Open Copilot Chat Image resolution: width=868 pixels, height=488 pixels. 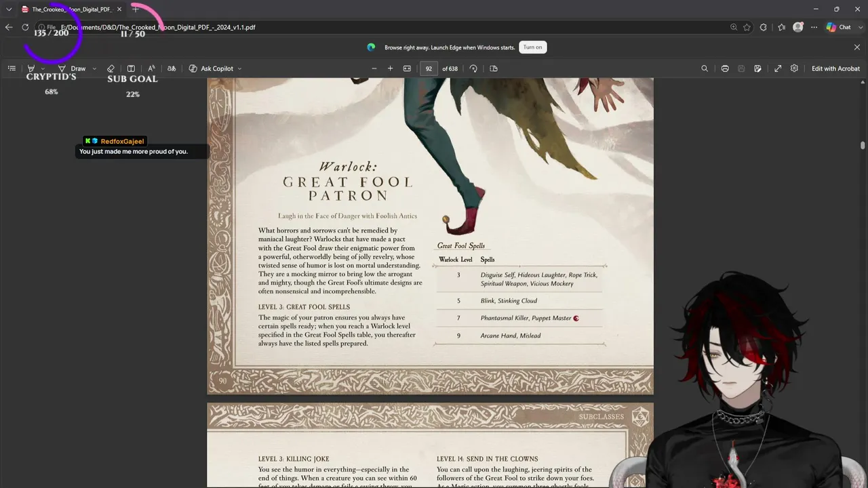coord(838,27)
